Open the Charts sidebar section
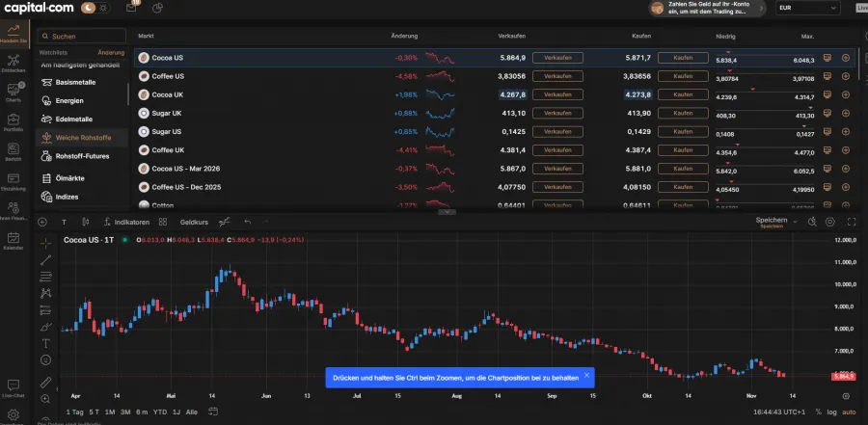868x425 pixels. click(x=14, y=93)
